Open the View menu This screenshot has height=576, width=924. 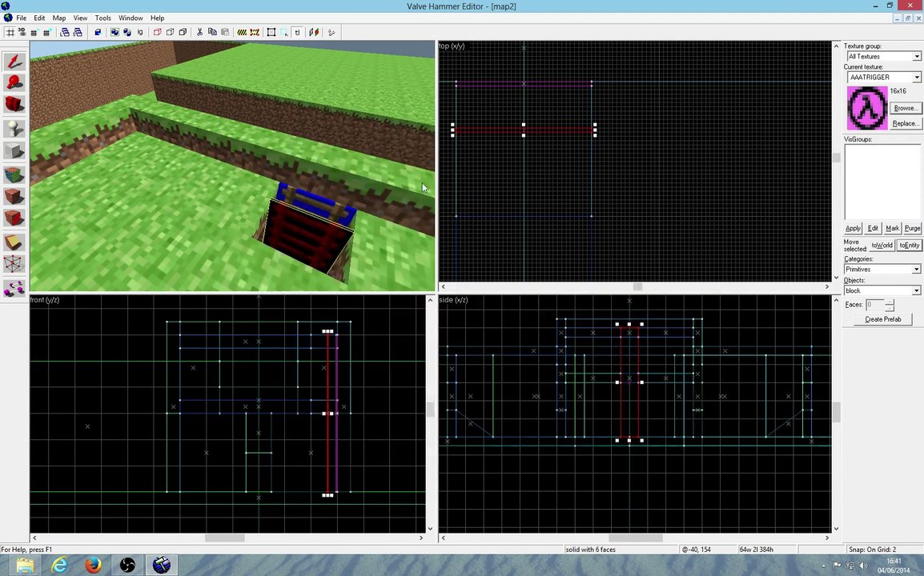80,18
